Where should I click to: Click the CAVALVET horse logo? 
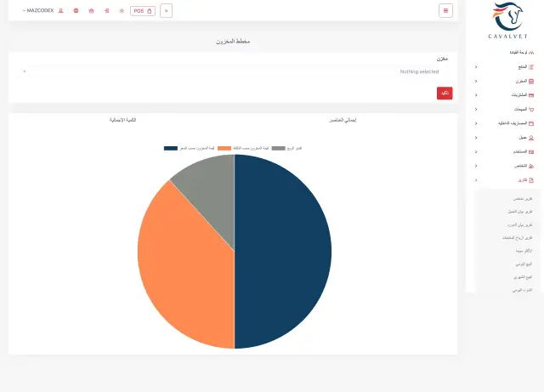(x=508, y=20)
